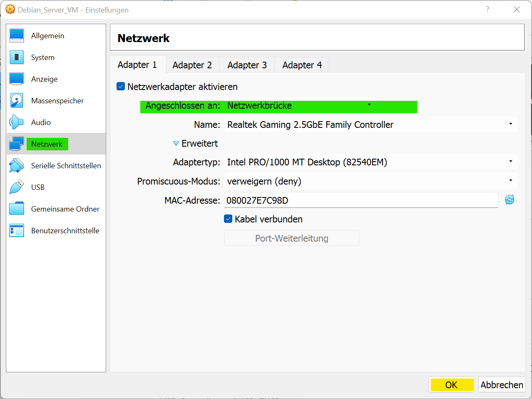Click the Port-Weiterleitung button
This screenshot has width=532, height=399.
pyautogui.click(x=291, y=238)
